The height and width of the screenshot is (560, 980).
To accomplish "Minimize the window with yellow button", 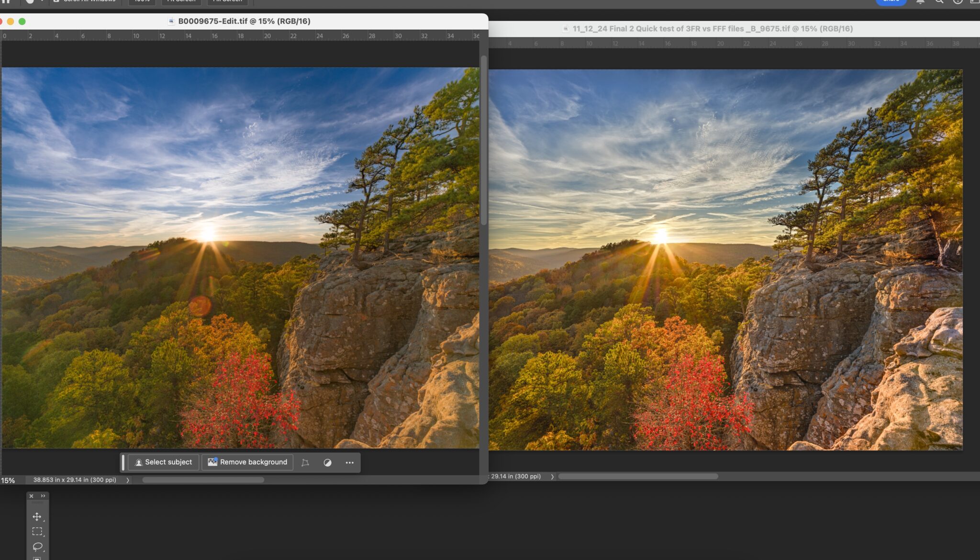I will click(x=11, y=21).
